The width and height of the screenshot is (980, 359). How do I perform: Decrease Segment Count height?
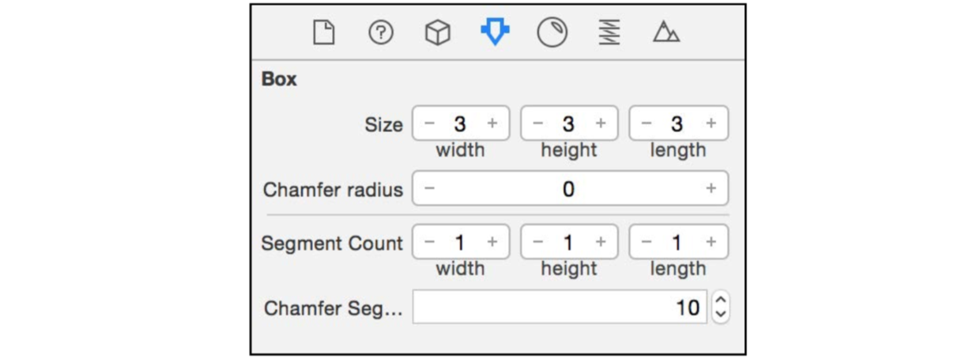[538, 242]
